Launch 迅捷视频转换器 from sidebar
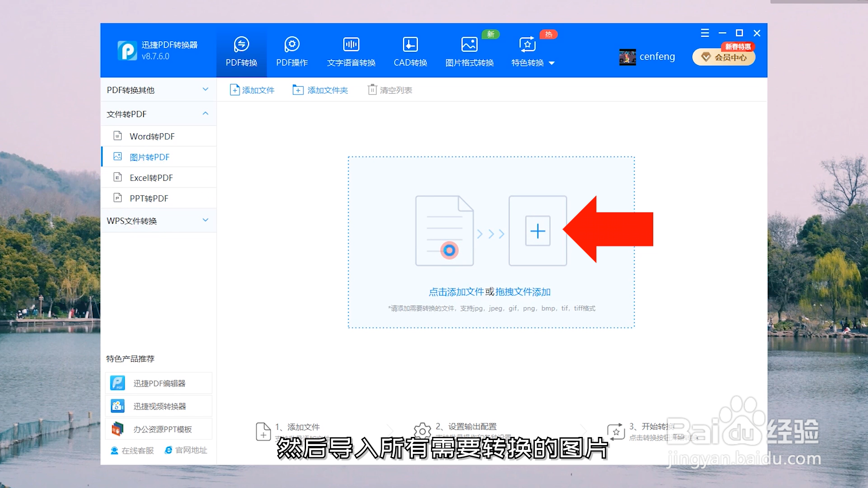Image resolution: width=868 pixels, height=488 pixels. [x=158, y=406]
